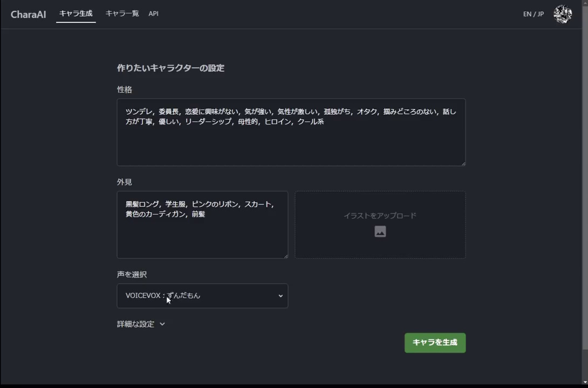Click the 作りたいキャラクターの設定 heading area
This screenshot has width=588, height=388.
[170, 68]
